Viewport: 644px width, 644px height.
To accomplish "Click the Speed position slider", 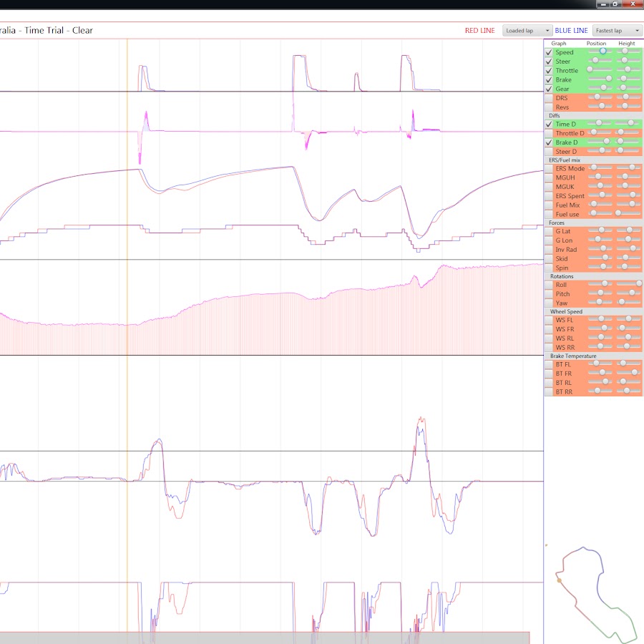I will coord(600,52).
